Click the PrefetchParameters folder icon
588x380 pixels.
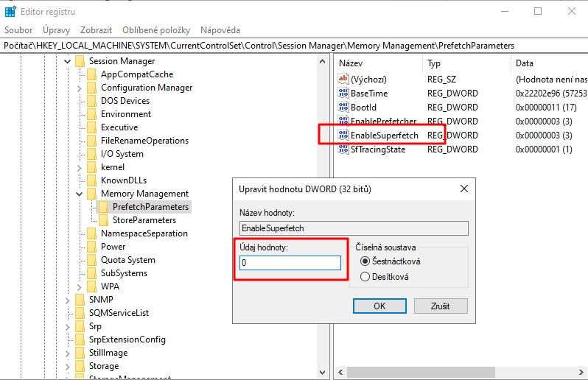[x=104, y=207]
